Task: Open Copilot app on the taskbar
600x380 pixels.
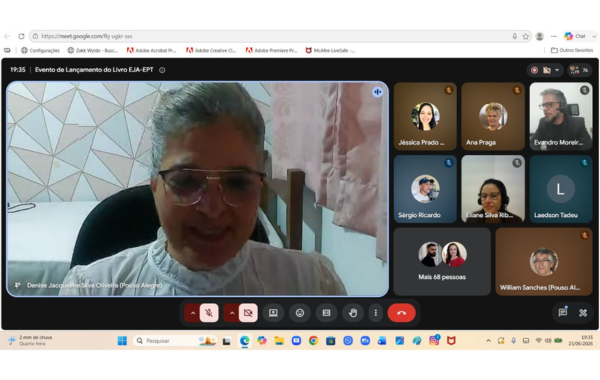Action: (x=262, y=341)
